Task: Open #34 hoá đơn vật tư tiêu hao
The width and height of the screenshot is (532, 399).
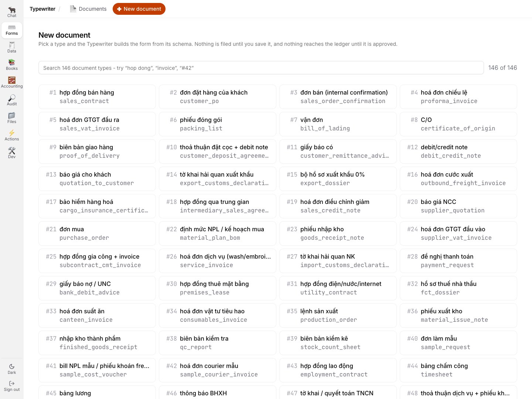Action: pyautogui.click(x=218, y=316)
